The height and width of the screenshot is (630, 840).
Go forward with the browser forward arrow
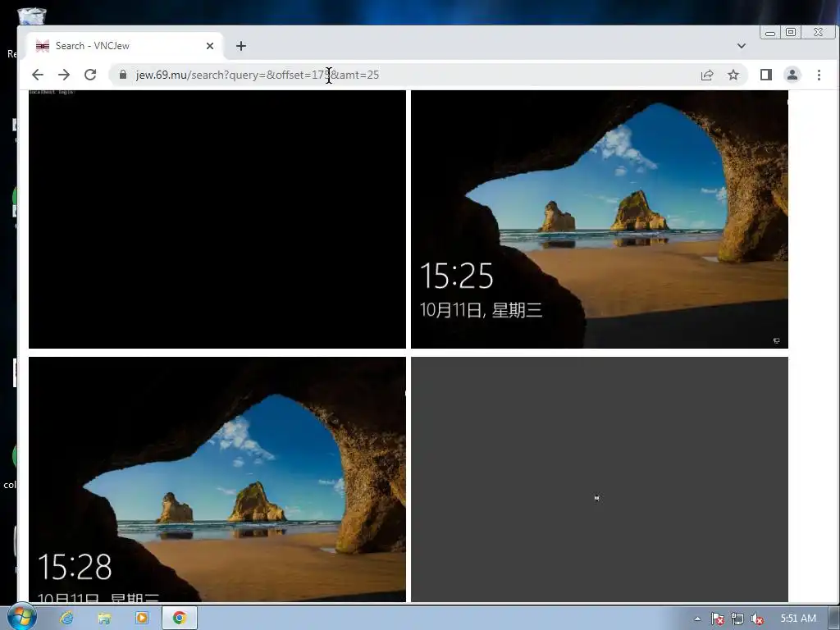coord(64,75)
